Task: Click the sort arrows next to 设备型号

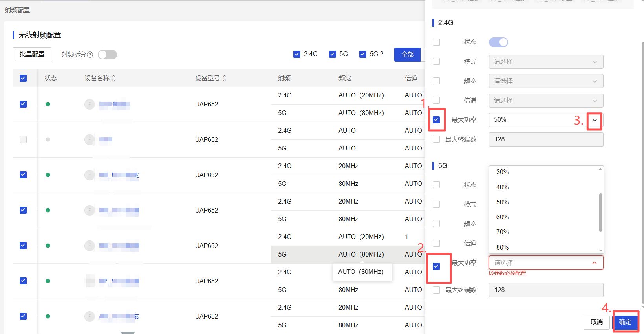Action: (224, 78)
